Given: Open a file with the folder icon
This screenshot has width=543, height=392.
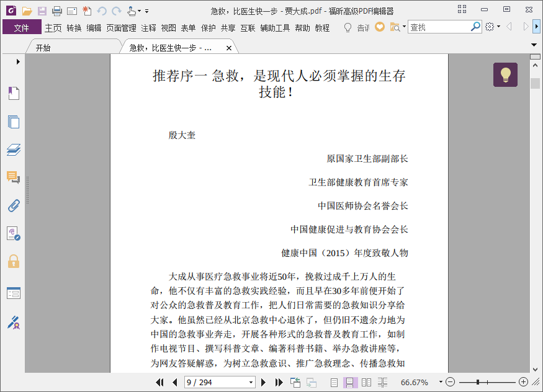Looking at the screenshot, I should [27, 11].
